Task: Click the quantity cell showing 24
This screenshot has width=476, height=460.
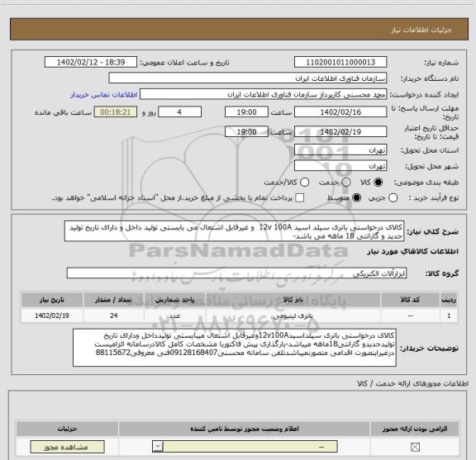Action: (113, 315)
